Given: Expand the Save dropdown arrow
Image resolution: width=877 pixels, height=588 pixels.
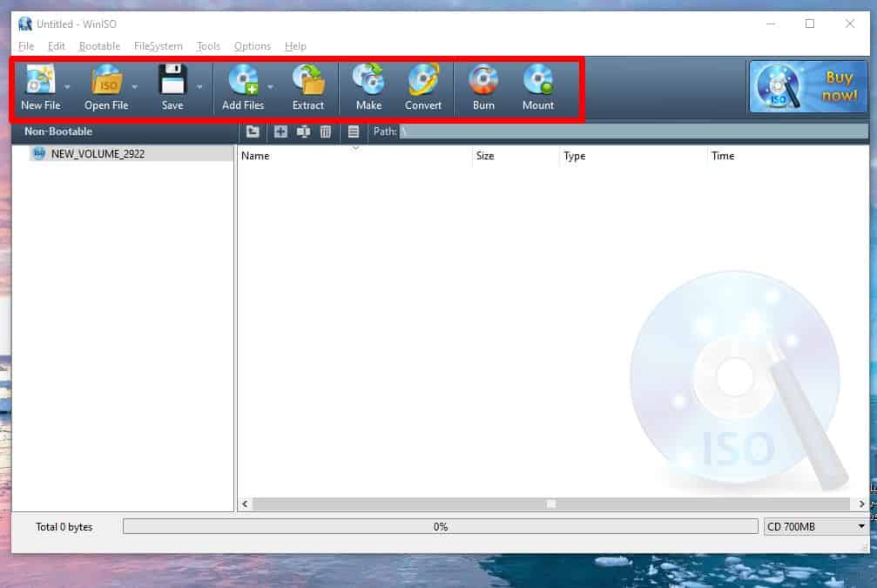Looking at the screenshot, I should [x=199, y=87].
